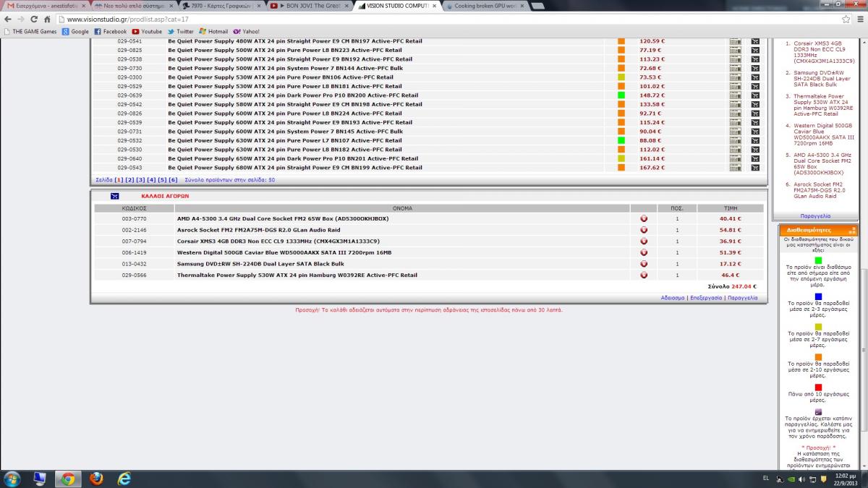Go back to previous page
The image size is (868, 488).
(x=7, y=20)
